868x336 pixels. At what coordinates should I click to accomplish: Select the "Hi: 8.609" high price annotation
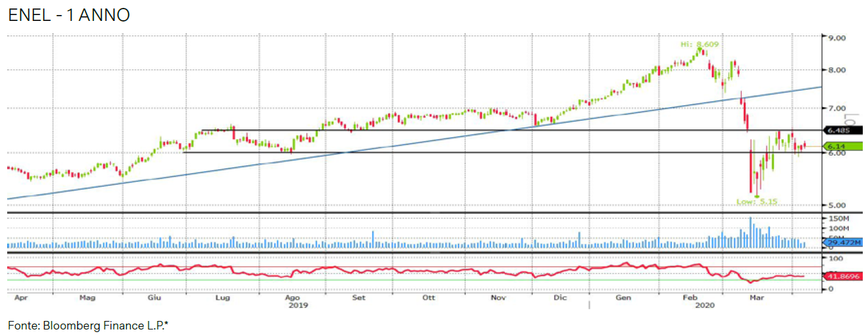(699, 44)
